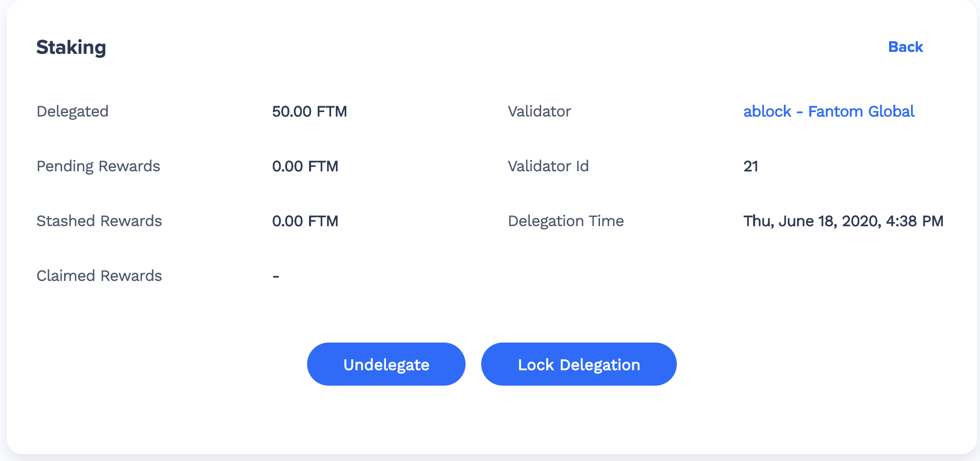Select the validator id value 21
Image resolution: width=980 pixels, height=461 pixels.
click(751, 166)
